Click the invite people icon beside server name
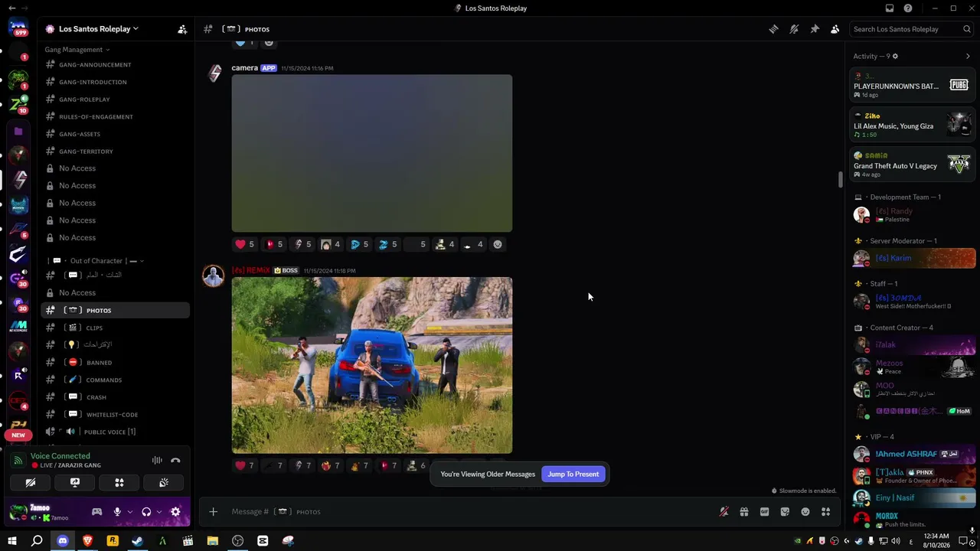This screenshot has width=980, height=551. pos(182,29)
